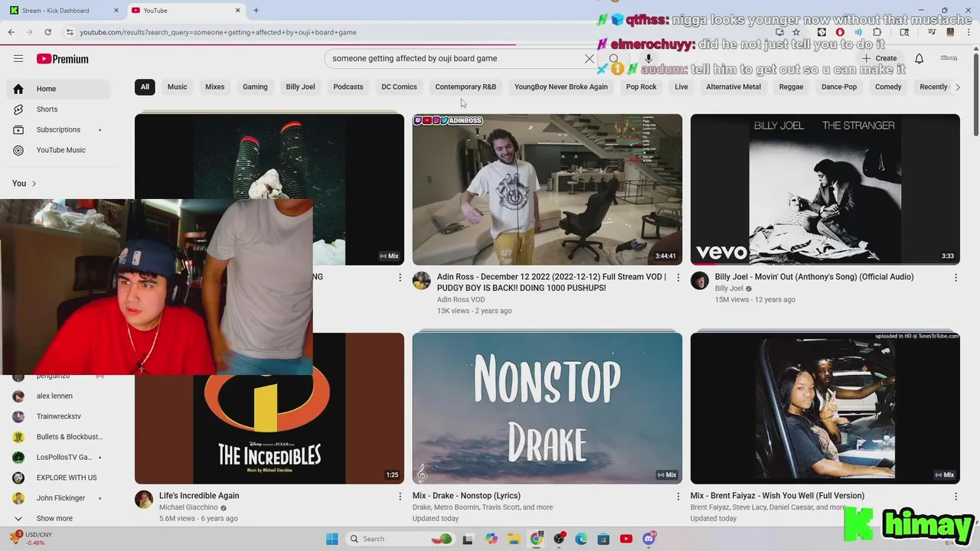Select the All filter chip
Screen dimensions: 980x551
point(145,87)
